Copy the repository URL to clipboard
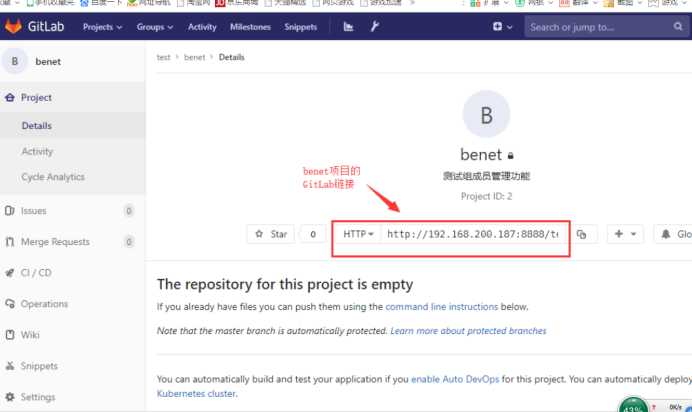The image size is (692, 412). (582, 234)
